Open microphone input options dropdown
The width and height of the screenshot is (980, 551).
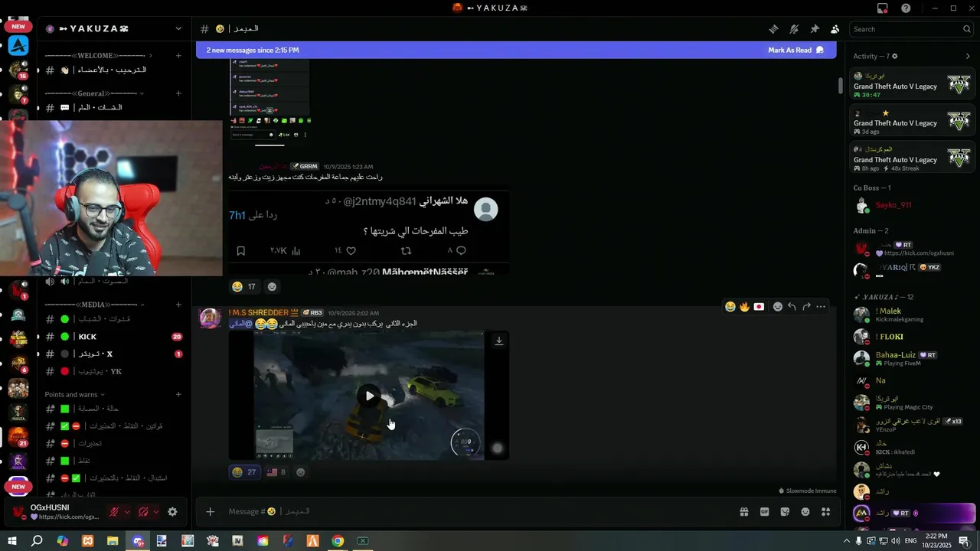[x=126, y=512]
